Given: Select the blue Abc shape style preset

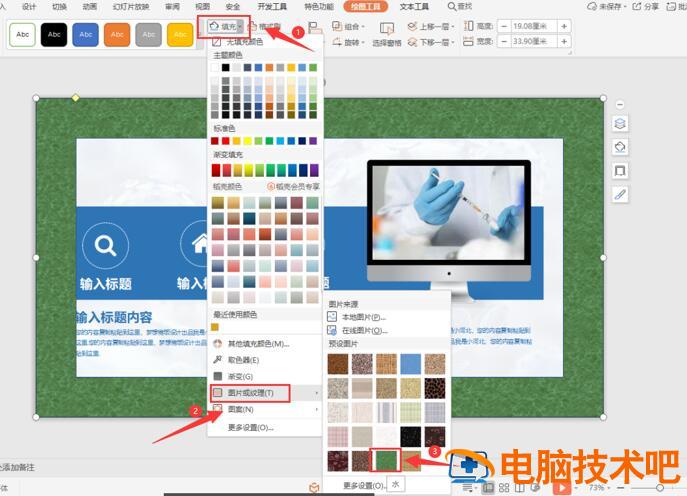Looking at the screenshot, I should [85, 34].
